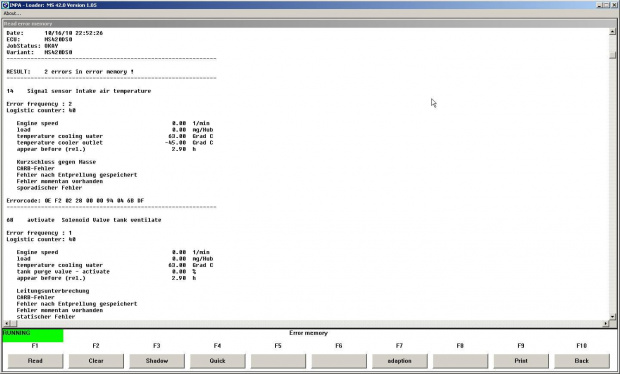This screenshot has height=374, width=620.
Task: Close the INPA window
Action: pos(614,5)
